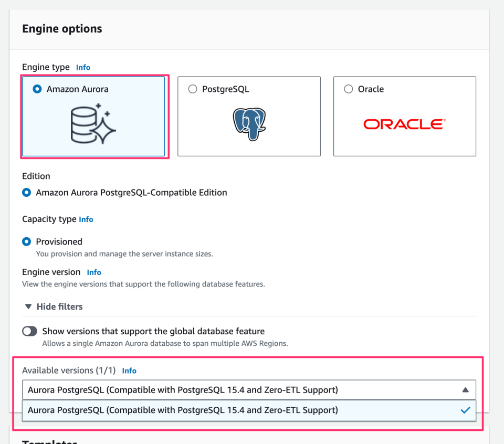
Task: Select the Provisioned capacity radio button
Action: pyautogui.click(x=27, y=241)
